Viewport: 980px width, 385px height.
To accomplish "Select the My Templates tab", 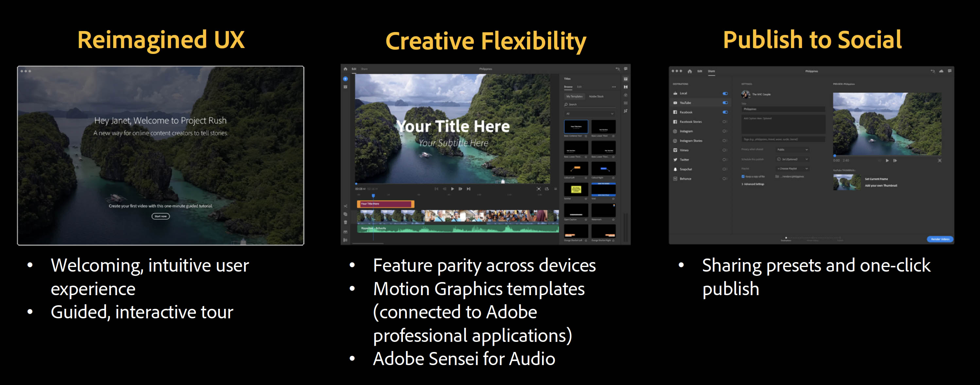I will pyautogui.click(x=574, y=96).
